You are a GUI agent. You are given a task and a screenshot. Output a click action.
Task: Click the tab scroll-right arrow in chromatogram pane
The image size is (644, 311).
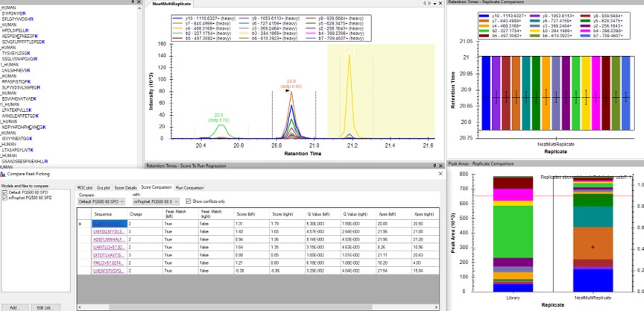pos(429,3)
